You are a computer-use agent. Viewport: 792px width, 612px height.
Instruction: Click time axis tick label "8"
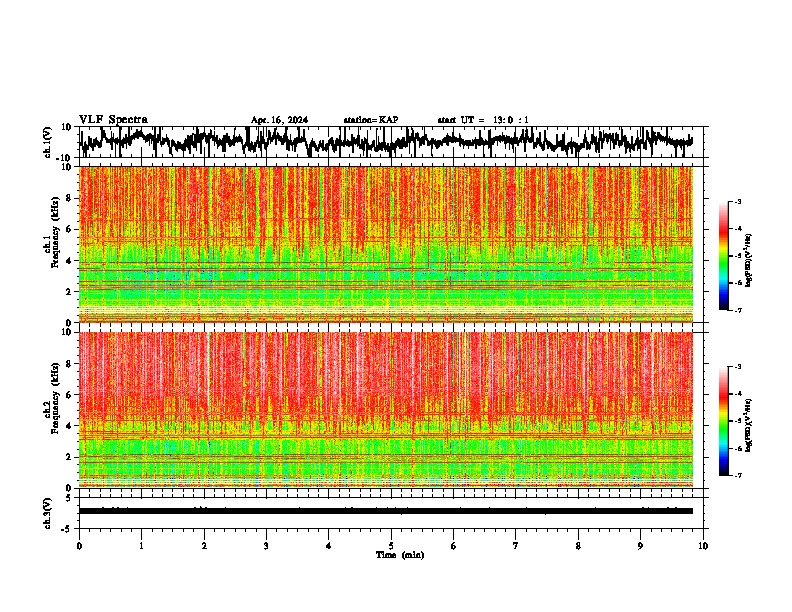click(x=578, y=546)
